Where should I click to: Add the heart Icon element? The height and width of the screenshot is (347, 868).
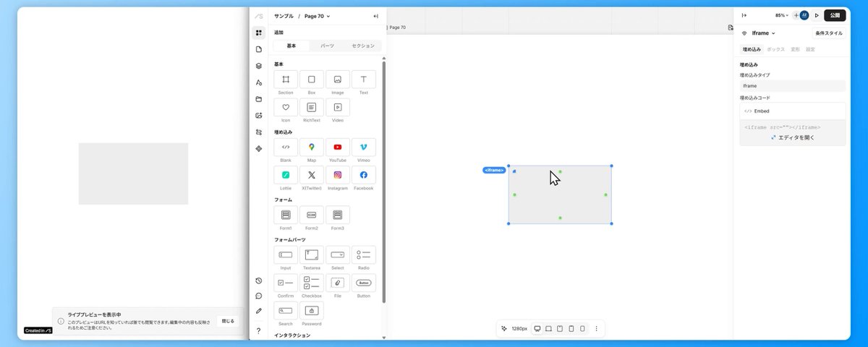pos(286,107)
